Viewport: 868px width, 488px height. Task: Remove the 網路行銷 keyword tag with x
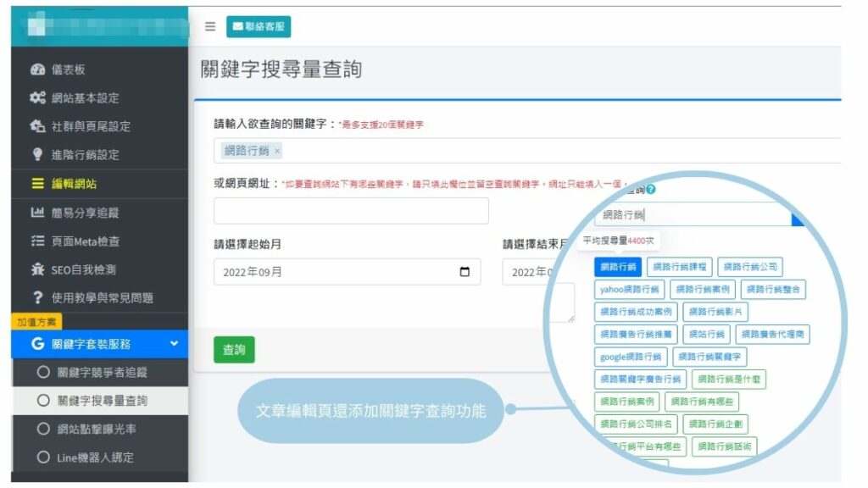click(277, 151)
